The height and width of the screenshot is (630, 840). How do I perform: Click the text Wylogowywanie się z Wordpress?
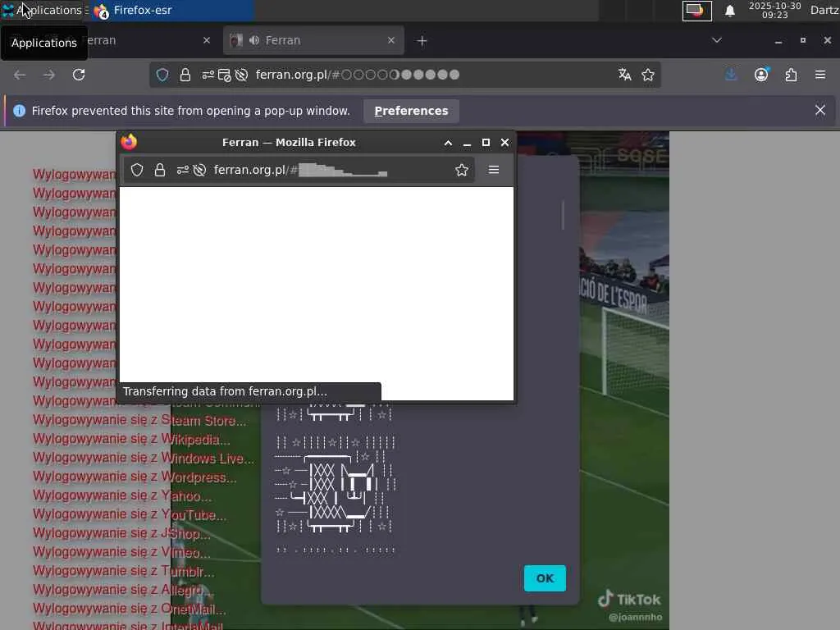(135, 477)
